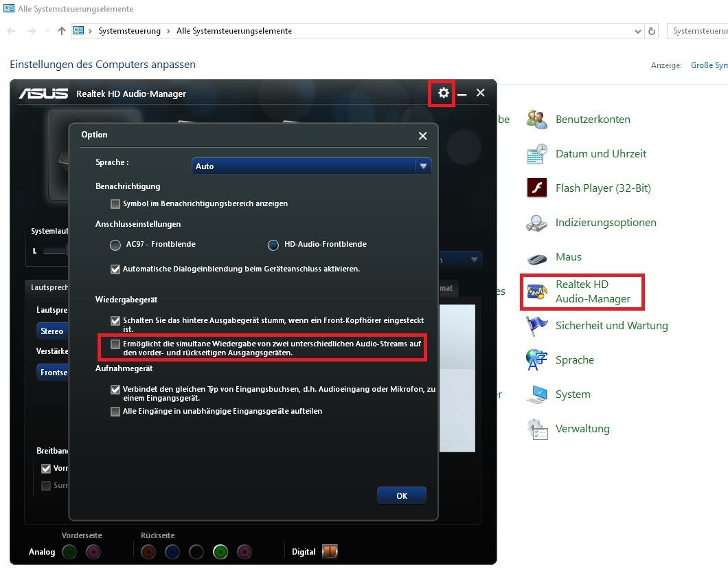Toggle Automatische Dialogeinblendung beim Geräteanschluss checkbox
Screen dimensions: 728x578
click(115, 269)
